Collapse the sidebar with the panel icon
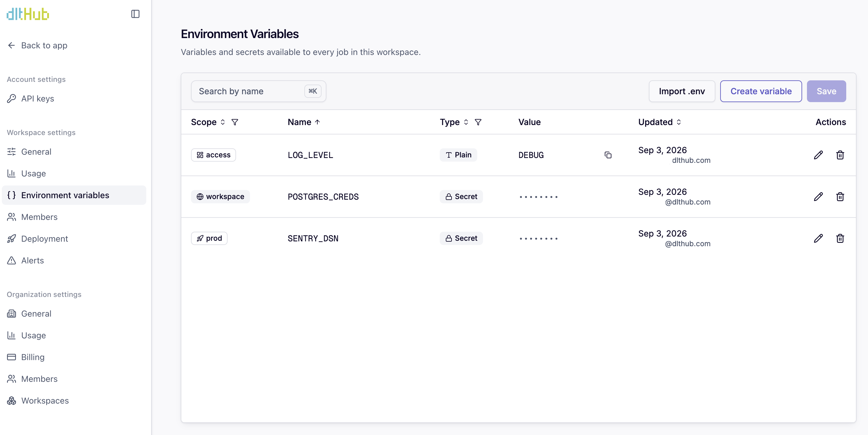Screen dimensions: 868x435 click(x=135, y=14)
